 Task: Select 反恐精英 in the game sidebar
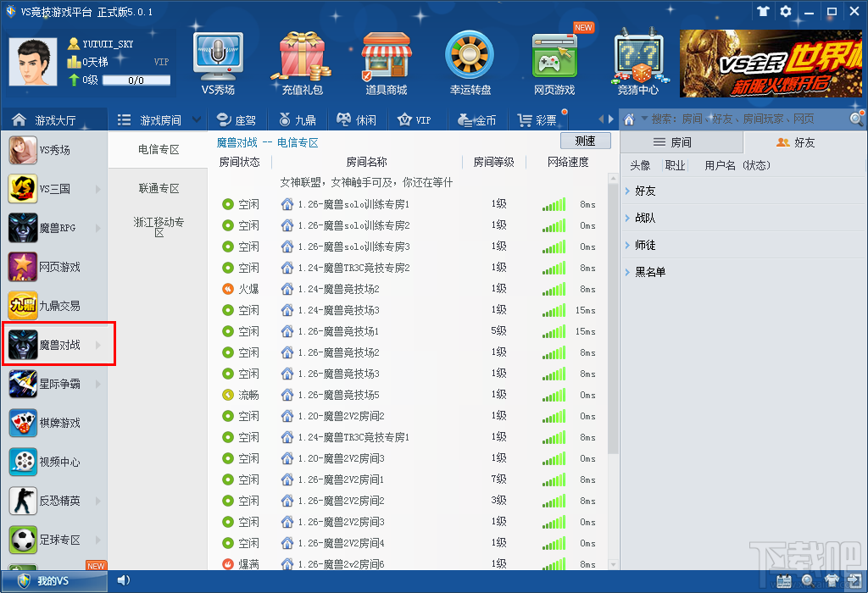coord(55,501)
